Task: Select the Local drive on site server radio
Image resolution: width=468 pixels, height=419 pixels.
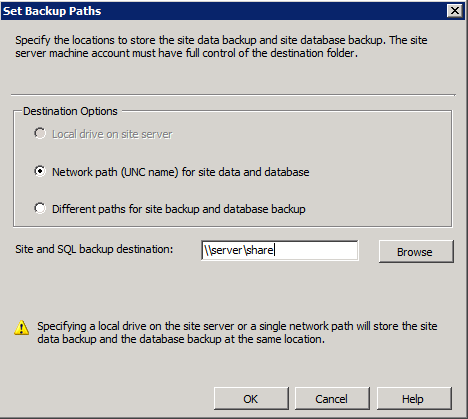Action: [x=40, y=134]
